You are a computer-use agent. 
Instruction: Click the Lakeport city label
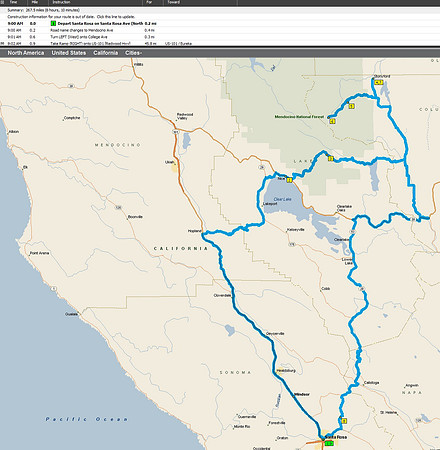[x=270, y=204]
